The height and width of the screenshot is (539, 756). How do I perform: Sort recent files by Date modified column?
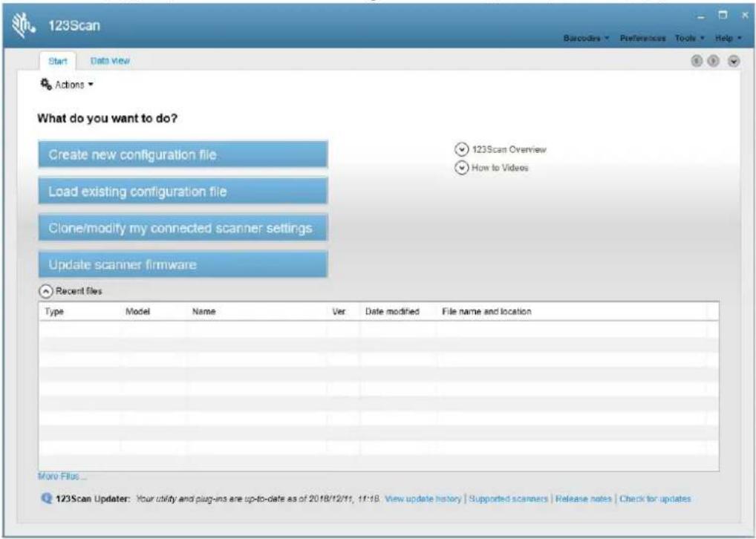click(398, 311)
